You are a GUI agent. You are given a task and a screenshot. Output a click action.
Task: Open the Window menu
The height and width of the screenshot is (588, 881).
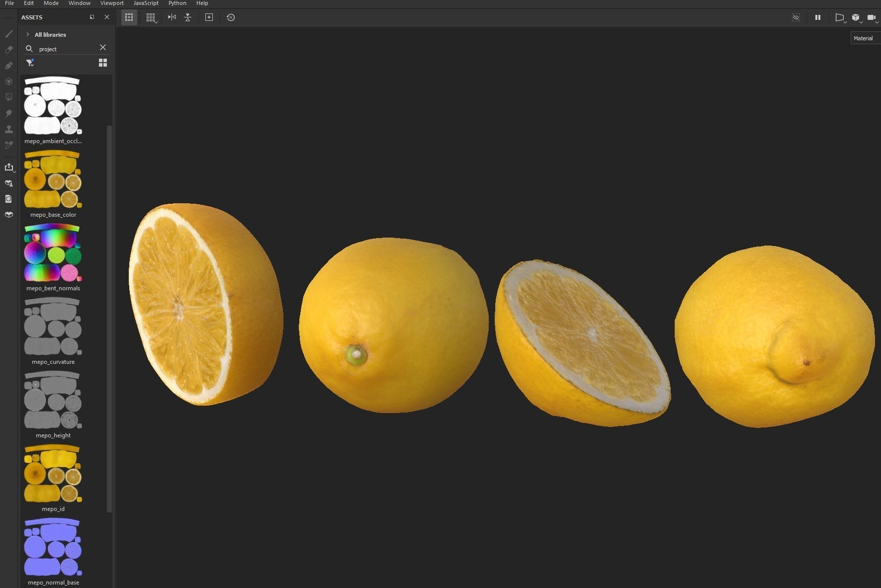[x=80, y=3]
